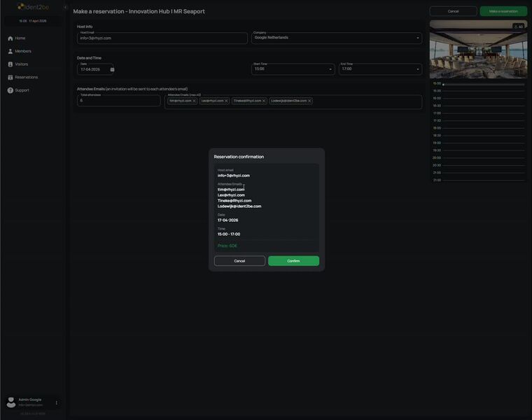The height and width of the screenshot is (420, 532).
Task: Click the ident2be logo
Action: (x=33, y=7)
